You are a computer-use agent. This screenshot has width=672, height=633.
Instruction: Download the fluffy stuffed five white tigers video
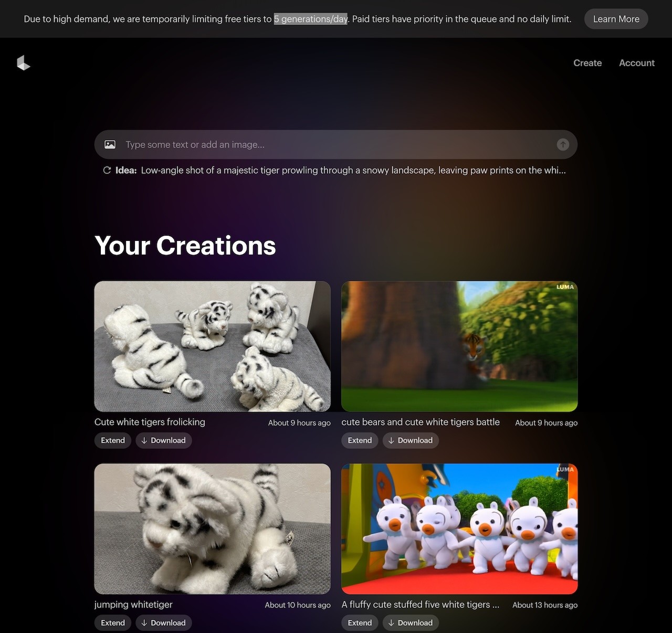[411, 623]
